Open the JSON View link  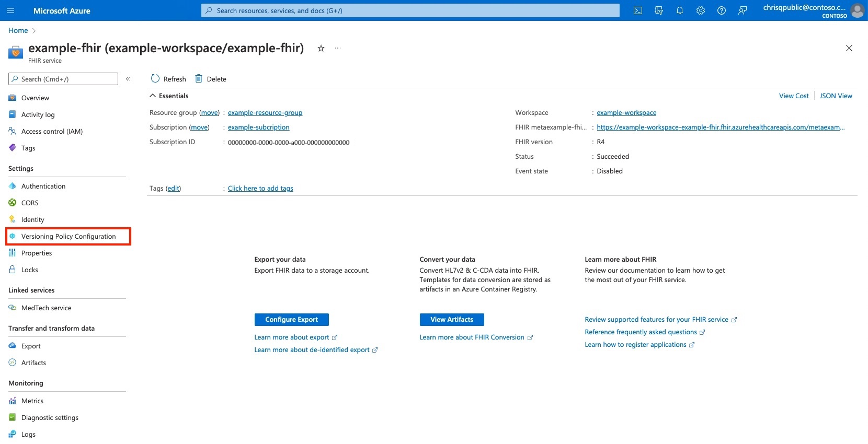pyautogui.click(x=836, y=96)
